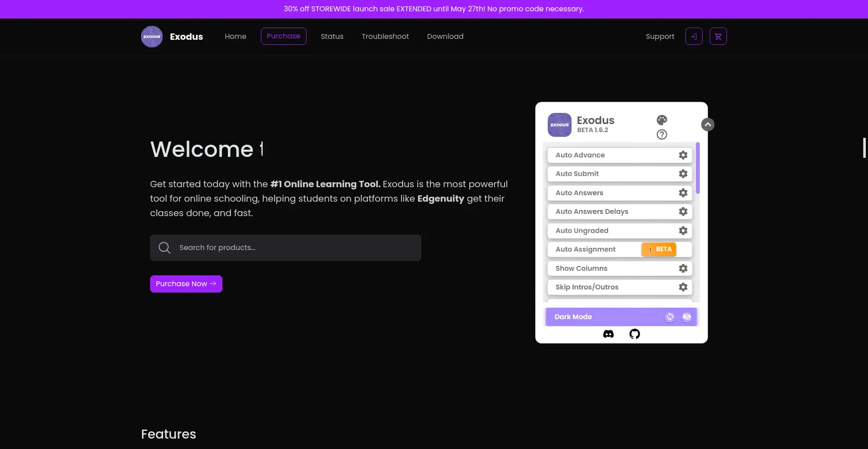This screenshot has height=449, width=868.
Task: Open the Purchase nav item
Action: [283, 36]
